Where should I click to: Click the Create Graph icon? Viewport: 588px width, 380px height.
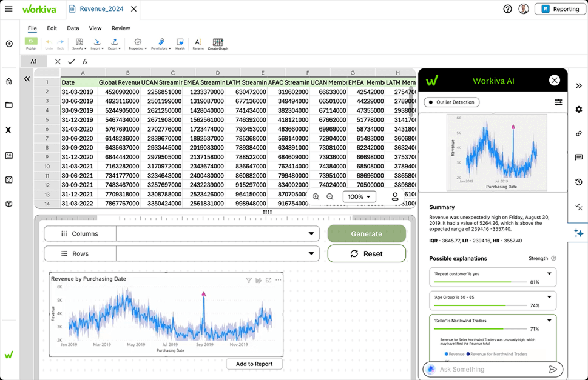pyautogui.click(x=218, y=44)
